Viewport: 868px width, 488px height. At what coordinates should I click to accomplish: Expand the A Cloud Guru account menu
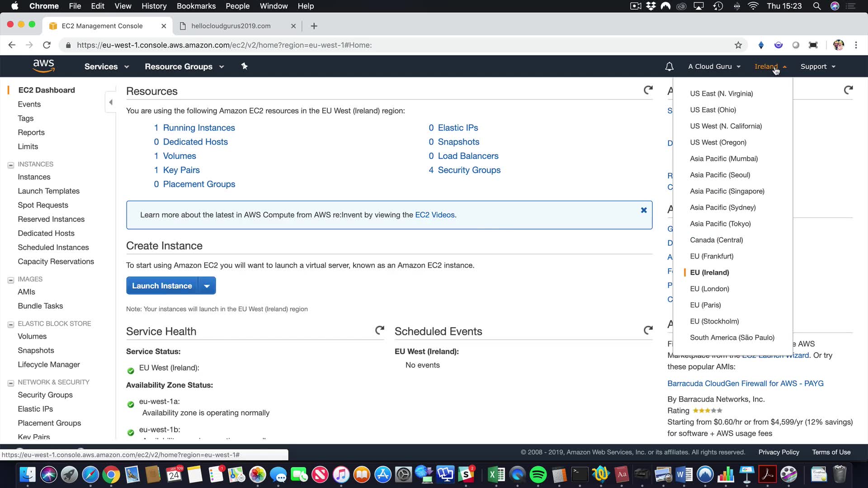(x=714, y=66)
